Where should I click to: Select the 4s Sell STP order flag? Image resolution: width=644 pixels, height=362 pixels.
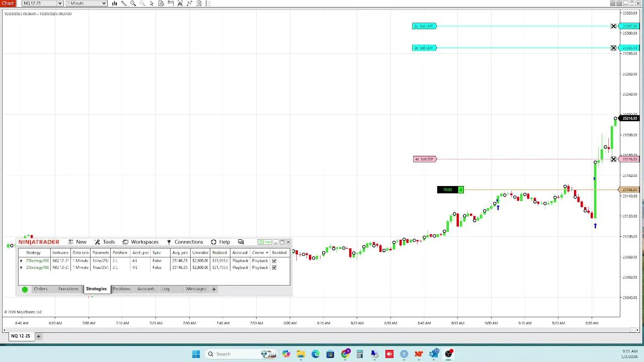425,159
